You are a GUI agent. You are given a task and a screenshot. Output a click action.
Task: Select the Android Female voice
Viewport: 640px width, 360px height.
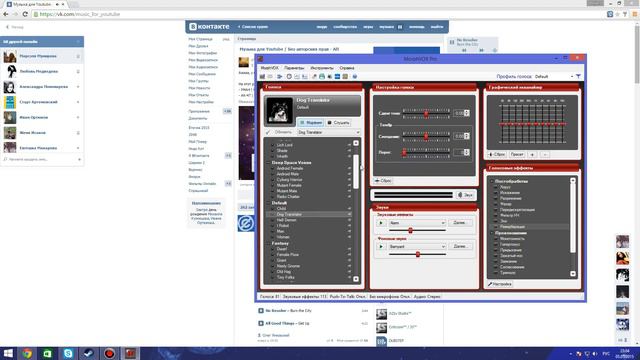289,168
